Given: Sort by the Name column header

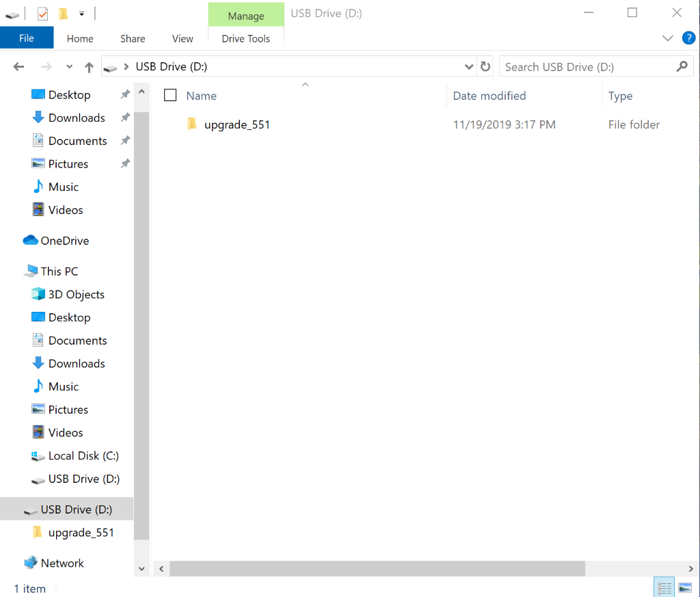Looking at the screenshot, I should 202,96.
